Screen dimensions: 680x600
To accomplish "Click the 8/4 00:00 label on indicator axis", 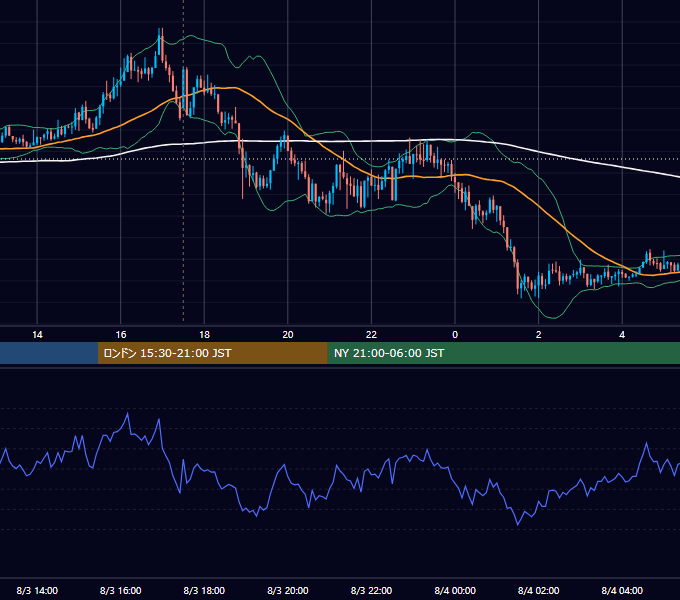I will point(455,590).
